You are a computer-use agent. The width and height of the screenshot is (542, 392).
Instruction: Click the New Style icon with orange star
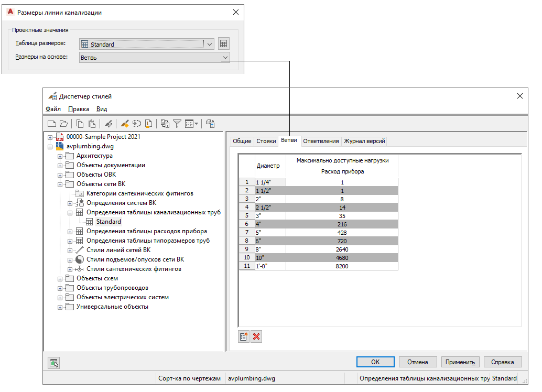click(125, 124)
